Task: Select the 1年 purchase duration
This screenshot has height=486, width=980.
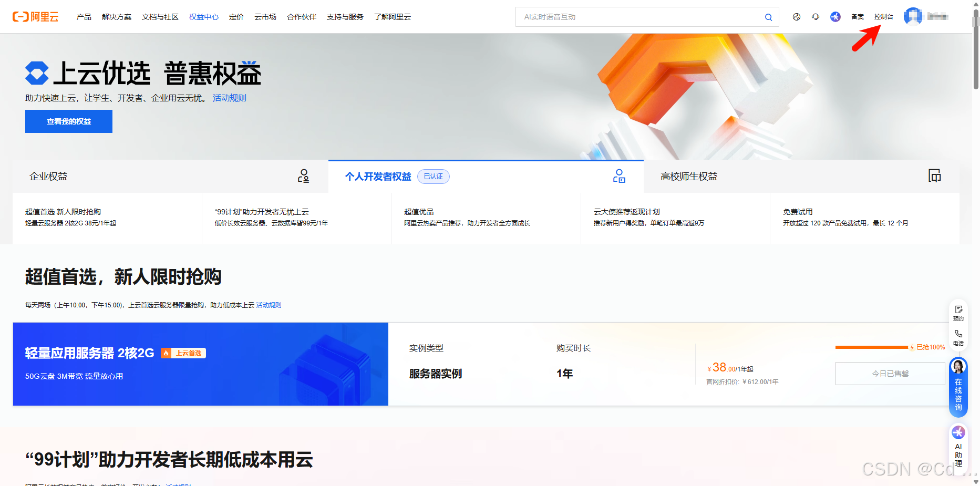Action: pyautogui.click(x=565, y=374)
